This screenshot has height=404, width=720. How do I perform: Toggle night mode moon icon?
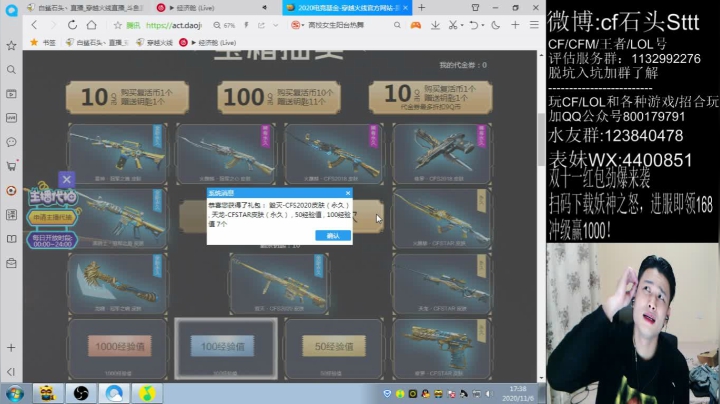tap(495, 25)
